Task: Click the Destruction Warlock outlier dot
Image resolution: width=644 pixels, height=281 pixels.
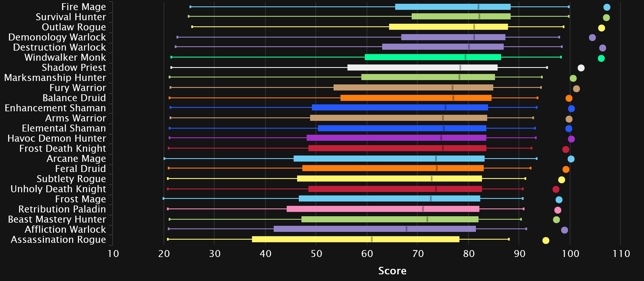Action: tap(603, 48)
